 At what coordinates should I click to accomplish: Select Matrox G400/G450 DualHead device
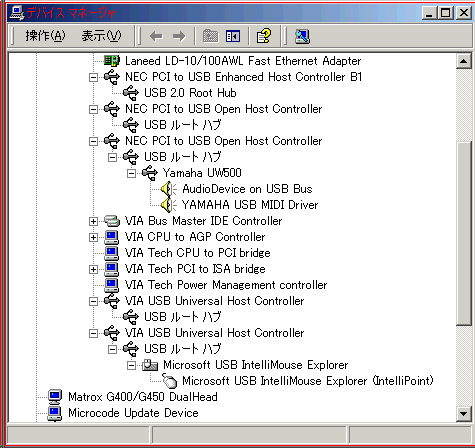point(143,397)
